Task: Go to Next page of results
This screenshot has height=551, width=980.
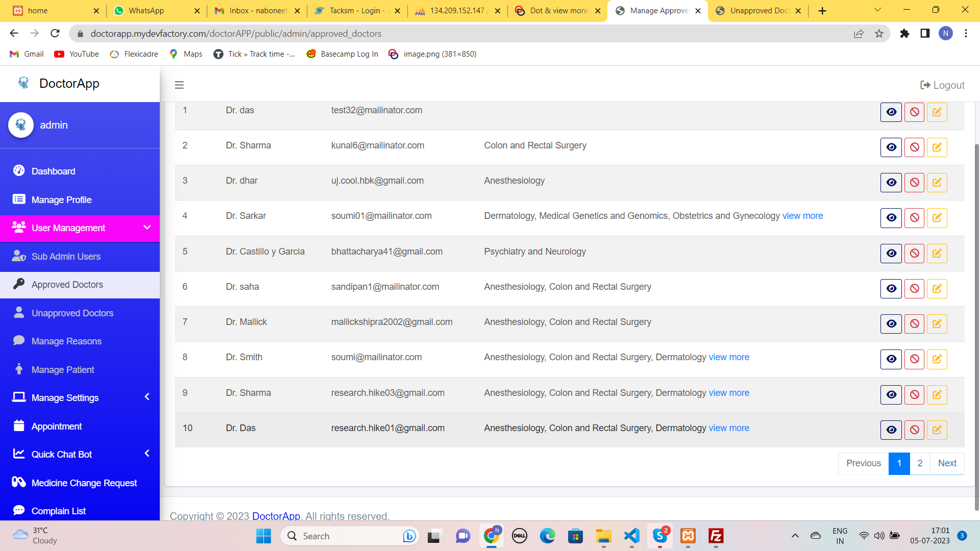Action: 947,463
